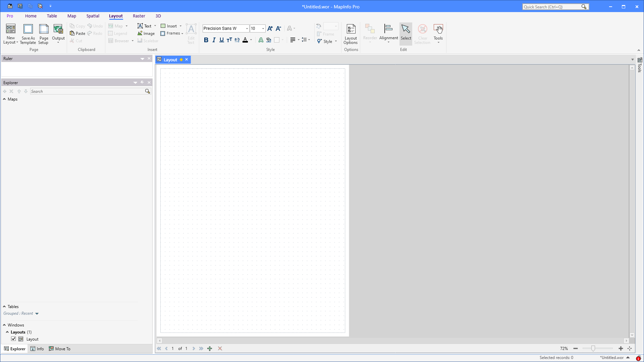Increase font size with Enlarge Font button
644x362 pixels.
pos(270,28)
